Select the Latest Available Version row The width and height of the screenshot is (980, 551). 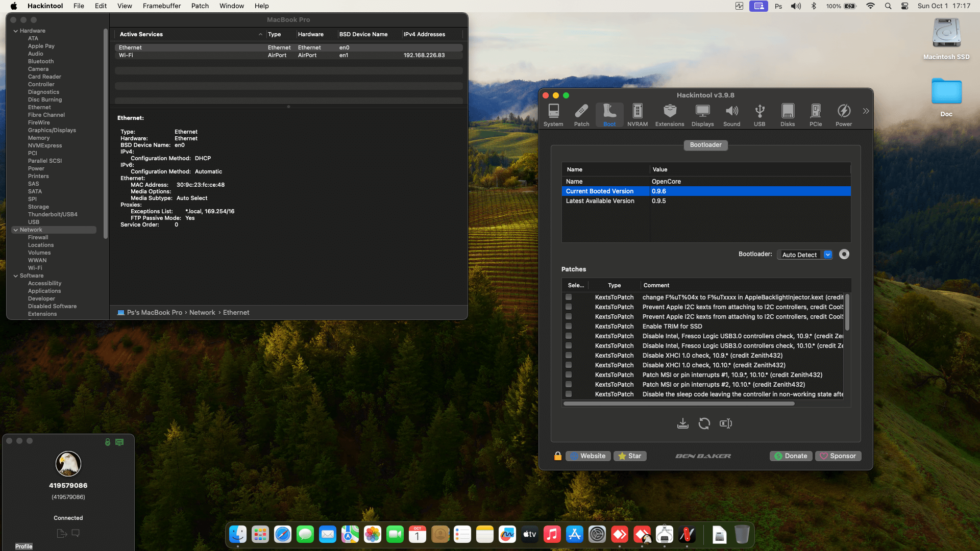coord(706,201)
